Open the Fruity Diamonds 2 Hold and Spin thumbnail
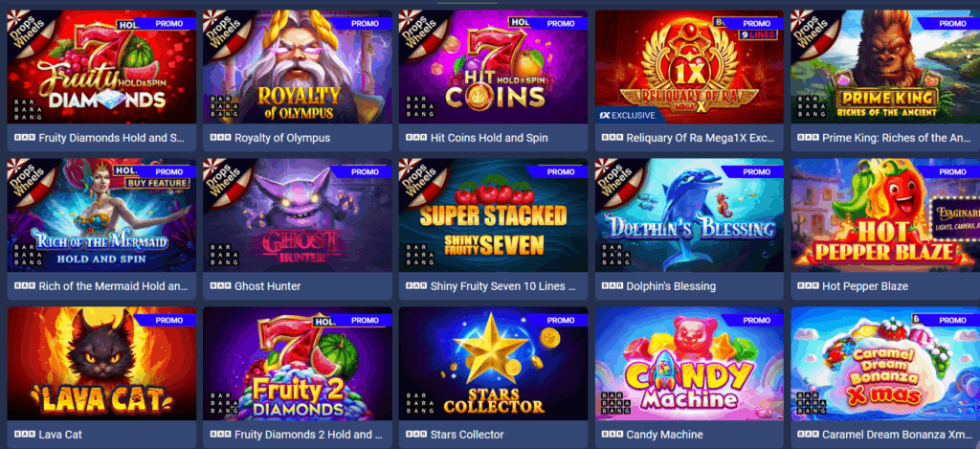Viewport: 980px width, 449px height. pyautogui.click(x=298, y=364)
